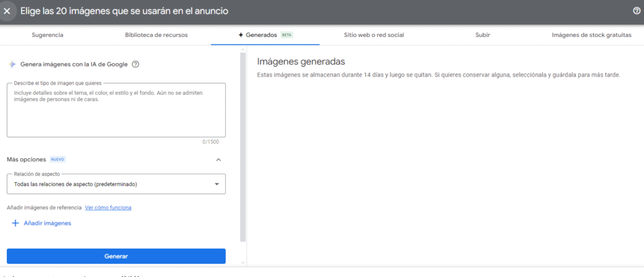This screenshot has width=644, height=277.
Task: Collapse the Más opciones section chevron
Action: (x=218, y=160)
